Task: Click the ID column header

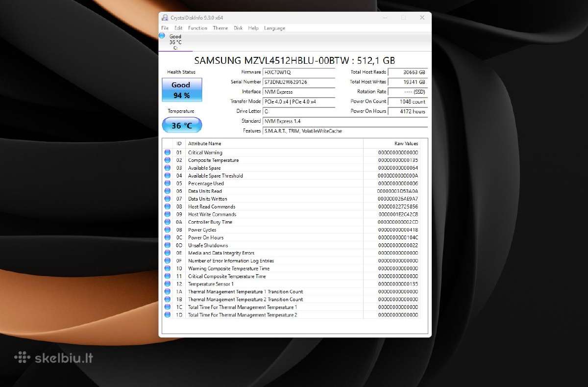Action: (x=179, y=144)
